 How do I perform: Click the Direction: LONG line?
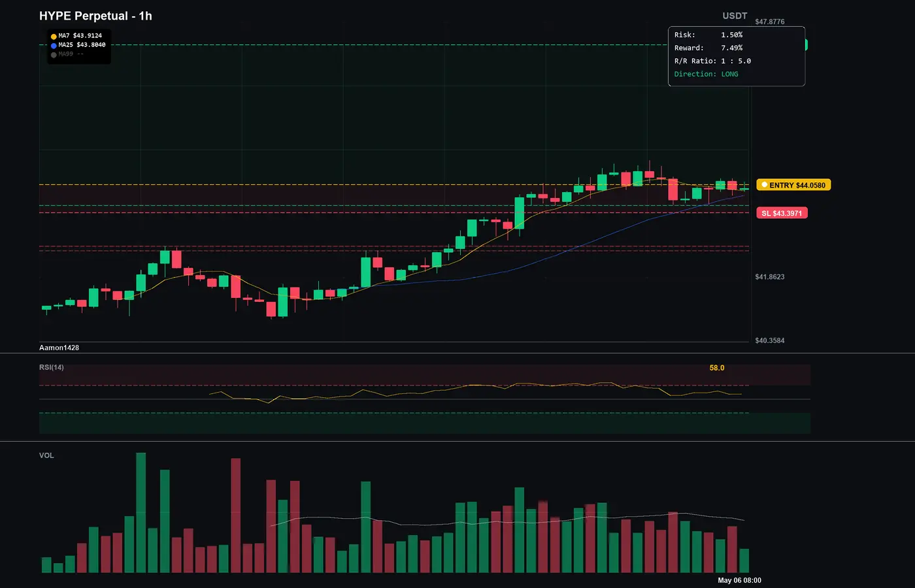click(x=707, y=74)
